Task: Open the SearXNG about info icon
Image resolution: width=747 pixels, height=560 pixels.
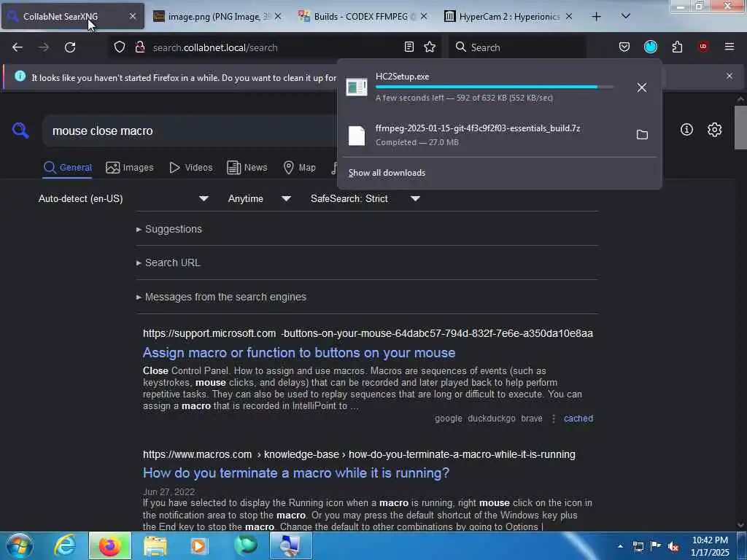Action: pyautogui.click(x=686, y=130)
